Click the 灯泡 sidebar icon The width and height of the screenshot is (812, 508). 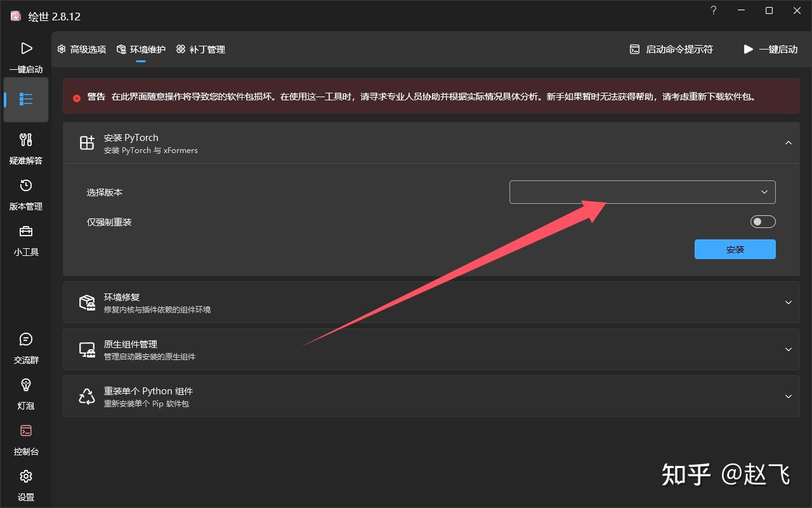26,392
